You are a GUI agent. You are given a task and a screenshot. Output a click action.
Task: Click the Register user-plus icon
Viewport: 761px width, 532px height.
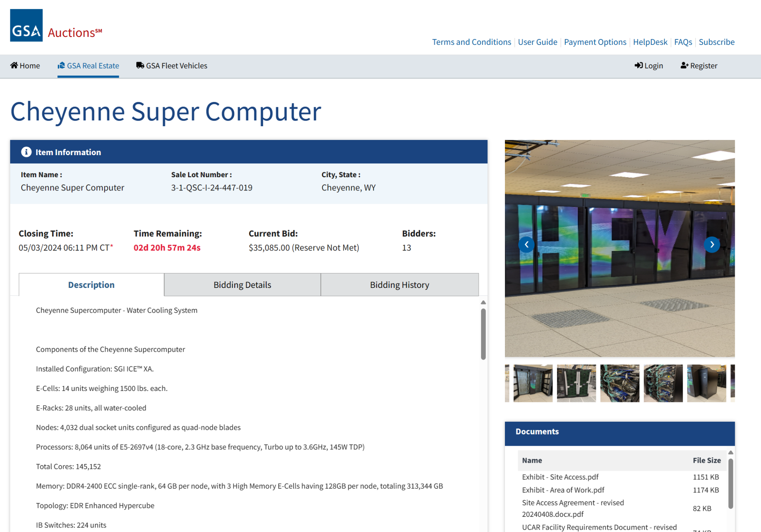(685, 65)
